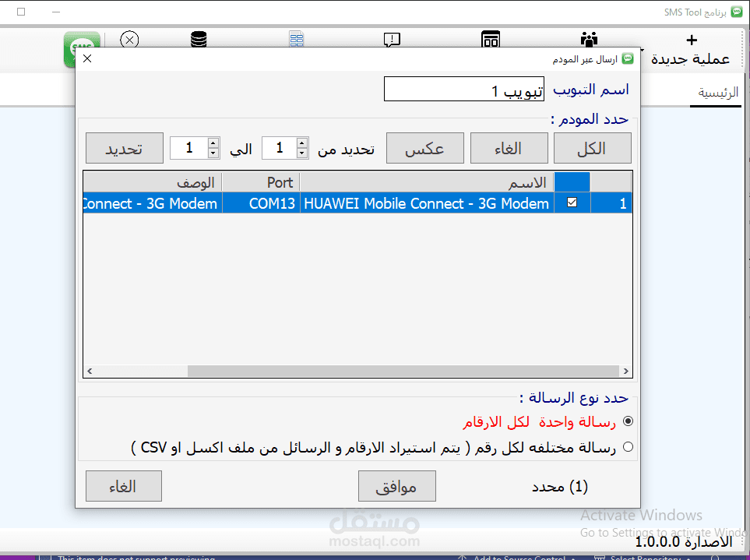This screenshot has height=560, width=750.
Task: Click the bottom الغاء cancel button
Action: point(124,486)
